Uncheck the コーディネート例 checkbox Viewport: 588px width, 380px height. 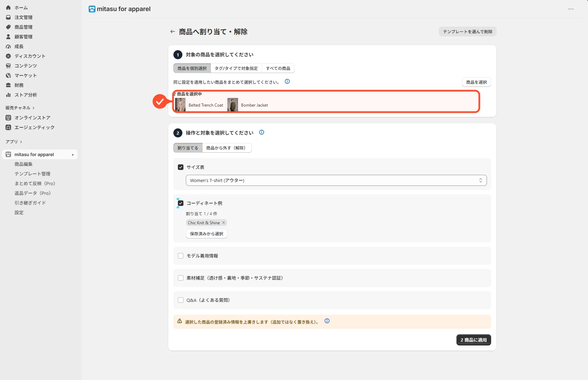181,203
